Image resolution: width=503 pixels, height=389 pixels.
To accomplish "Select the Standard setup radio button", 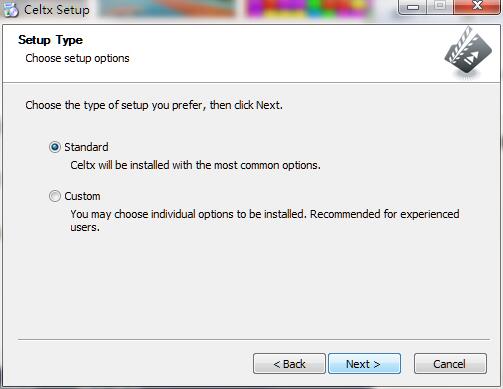I will 55,147.
